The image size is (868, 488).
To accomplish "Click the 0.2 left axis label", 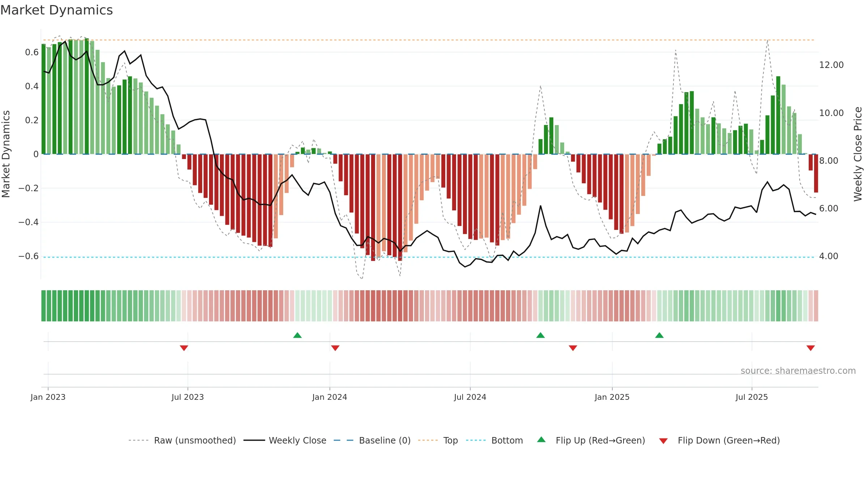I will tap(32, 120).
